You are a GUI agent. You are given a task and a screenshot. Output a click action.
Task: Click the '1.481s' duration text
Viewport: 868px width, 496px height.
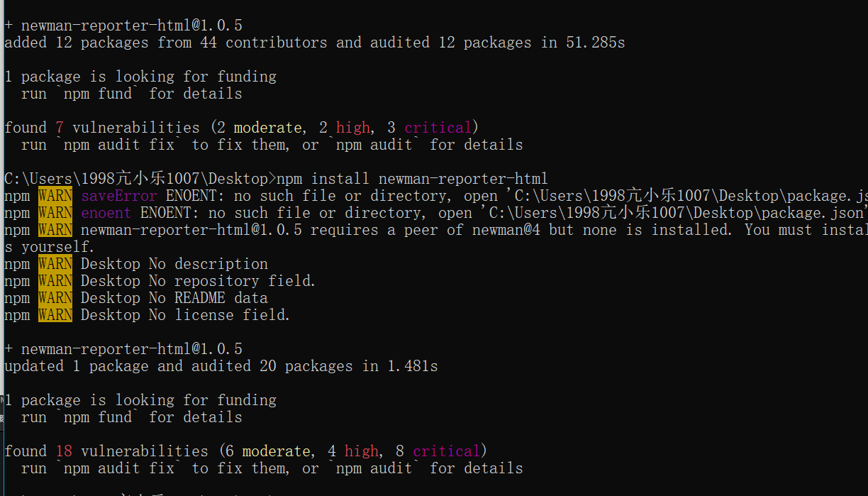[x=411, y=366]
